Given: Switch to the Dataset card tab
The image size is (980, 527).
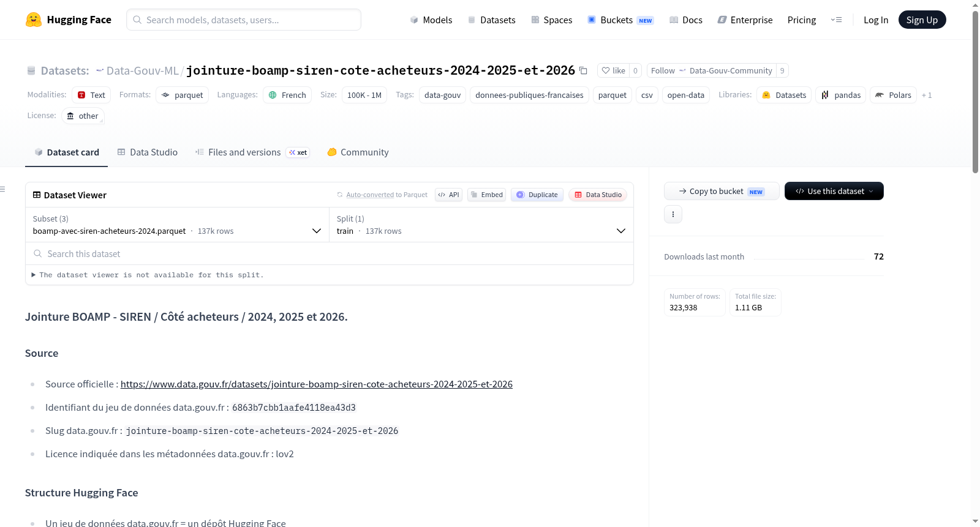Looking at the screenshot, I should (66, 152).
